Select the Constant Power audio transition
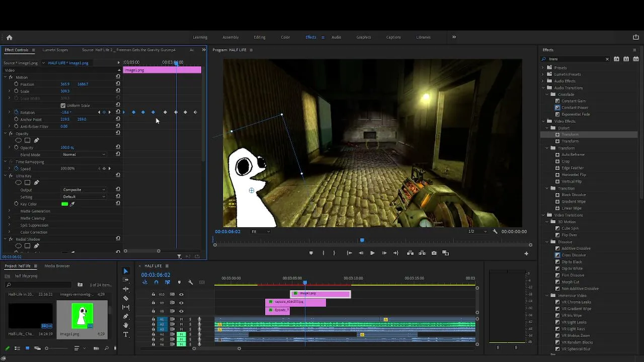644x362 pixels. point(575,108)
